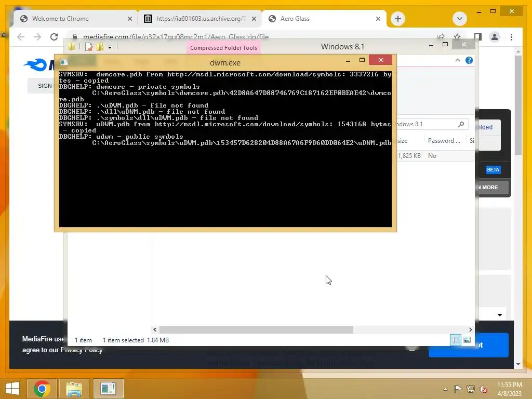Open network tray icon
The image size is (532, 399).
coord(471,389)
